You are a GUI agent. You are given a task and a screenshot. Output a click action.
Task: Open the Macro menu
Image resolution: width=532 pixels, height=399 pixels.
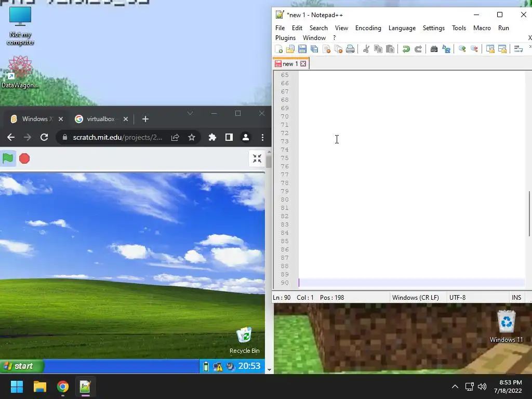tap(482, 28)
